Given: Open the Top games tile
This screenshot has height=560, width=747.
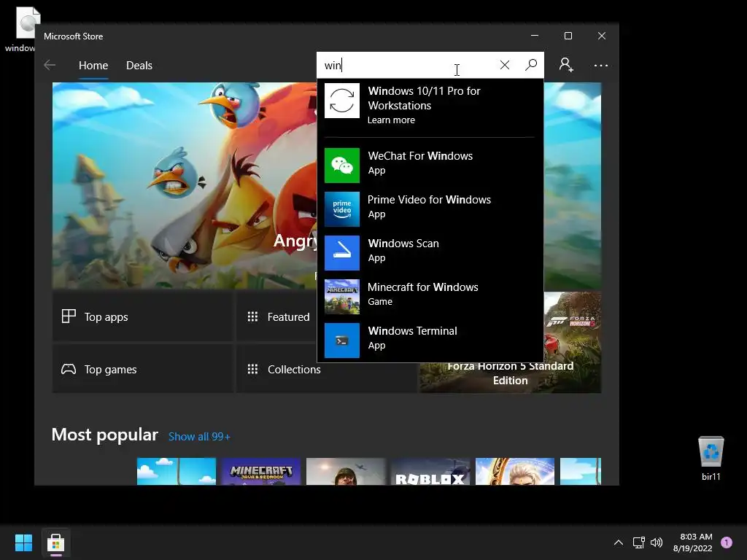Looking at the screenshot, I should [143, 369].
